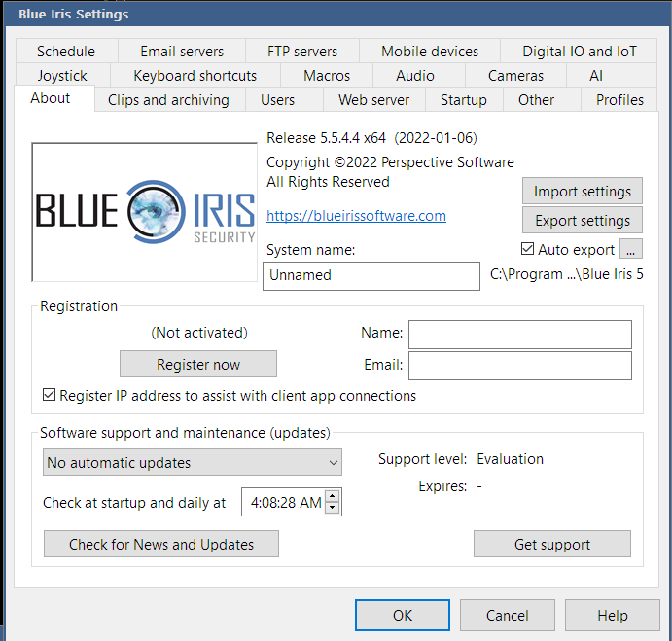Switch to the Profiles tab

click(x=619, y=100)
